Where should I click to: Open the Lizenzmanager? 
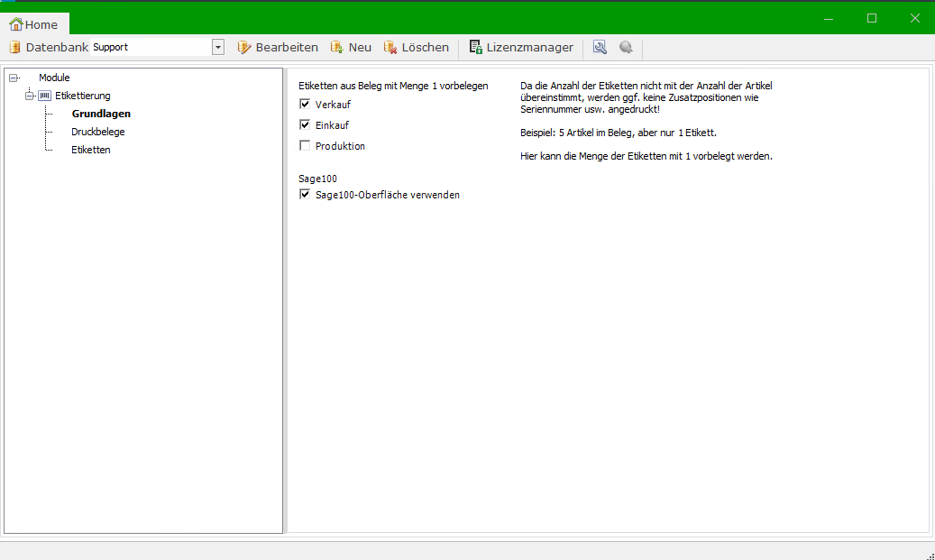click(521, 48)
